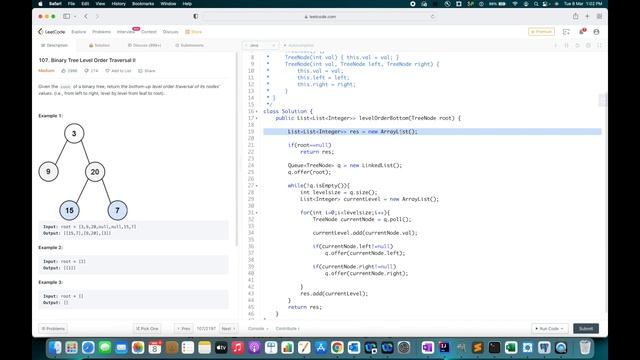Click the thumbs-up like icon
This screenshot has height=360, width=640.
64,71
